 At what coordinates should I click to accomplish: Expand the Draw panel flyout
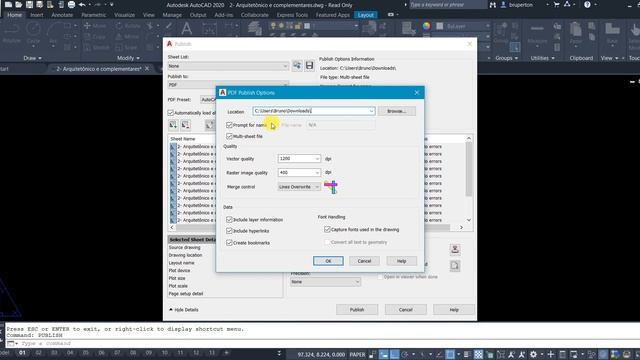[x=33, y=58]
